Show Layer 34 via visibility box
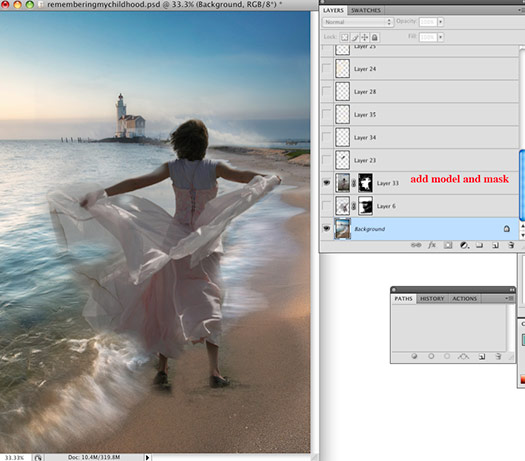Image resolution: width=525 pixels, height=461 pixels. coord(326,137)
